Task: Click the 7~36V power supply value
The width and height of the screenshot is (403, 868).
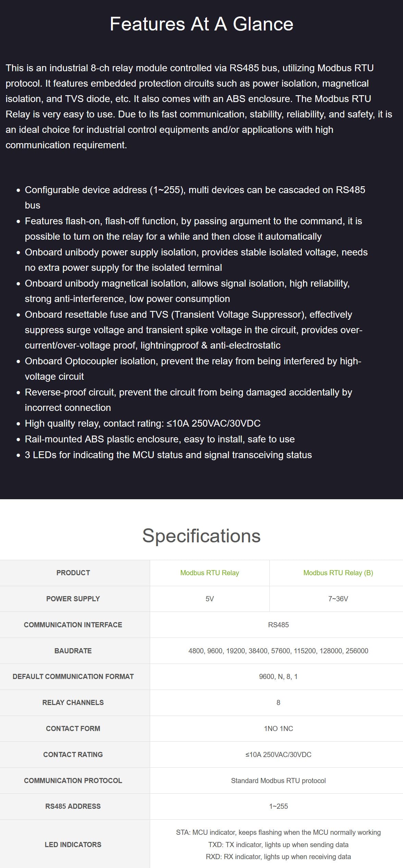Action: coord(338,599)
